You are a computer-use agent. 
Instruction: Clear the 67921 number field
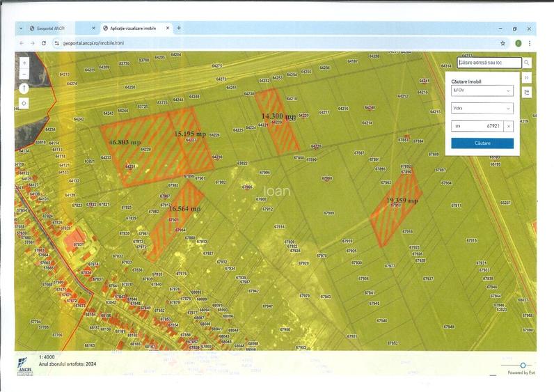click(x=509, y=126)
